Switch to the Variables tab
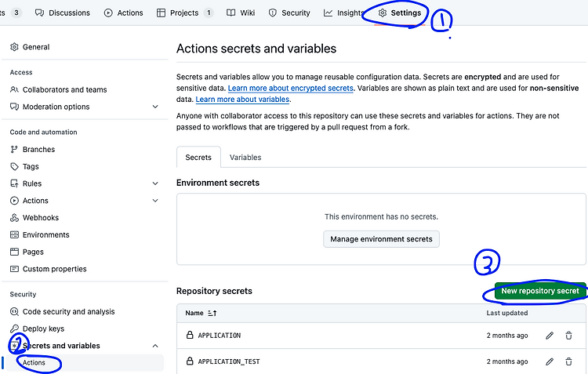Image resolution: width=588 pixels, height=374 pixels. (x=245, y=157)
